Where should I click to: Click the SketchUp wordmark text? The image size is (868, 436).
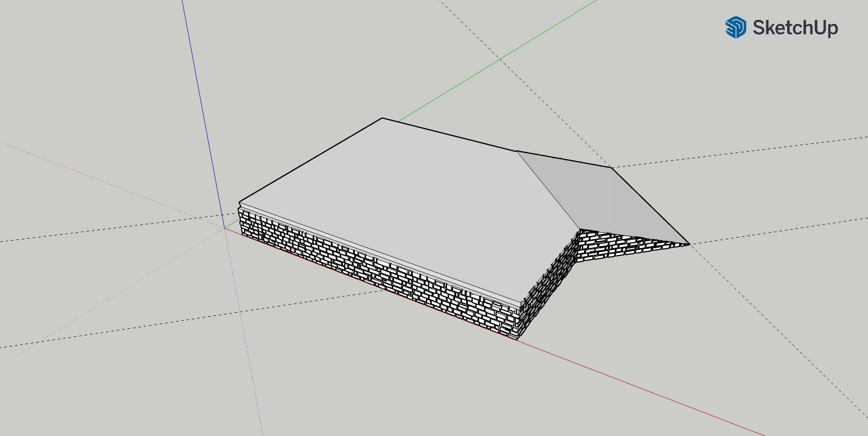(795, 28)
